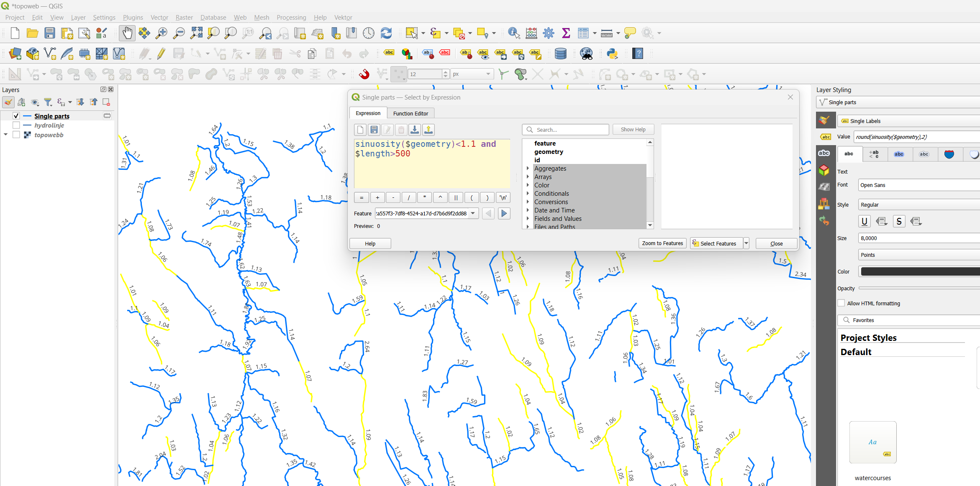Image resolution: width=980 pixels, height=486 pixels.
Task: Select the Pan Map hand tool
Action: pyautogui.click(x=127, y=33)
